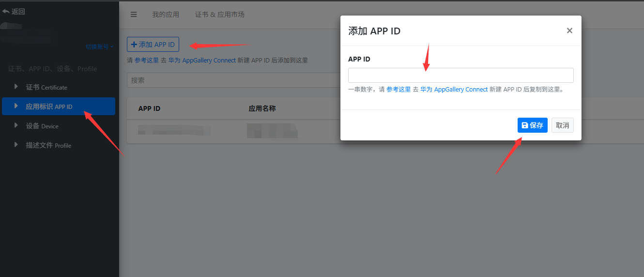
Task: Click the APP ID column header
Action: [149, 108]
